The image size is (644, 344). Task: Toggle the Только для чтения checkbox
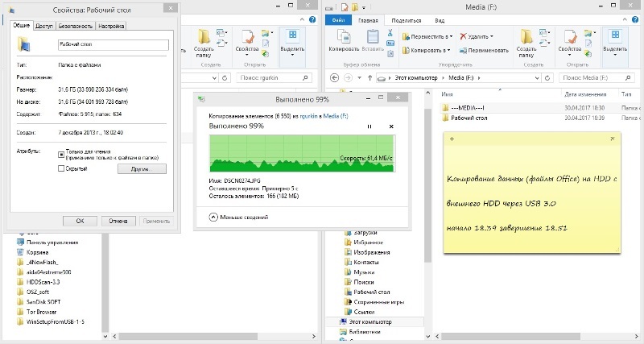coord(61,153)
